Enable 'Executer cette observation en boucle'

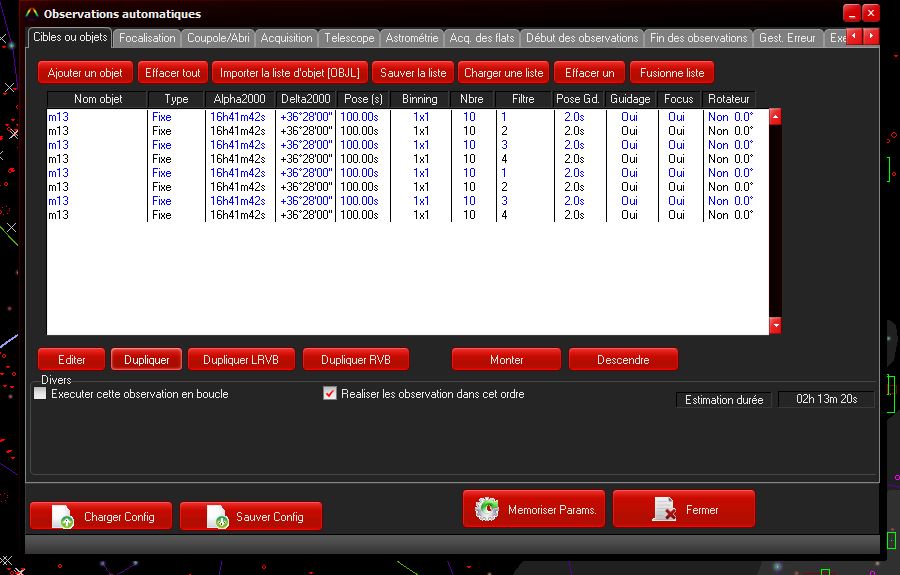(x=41, y=394)
